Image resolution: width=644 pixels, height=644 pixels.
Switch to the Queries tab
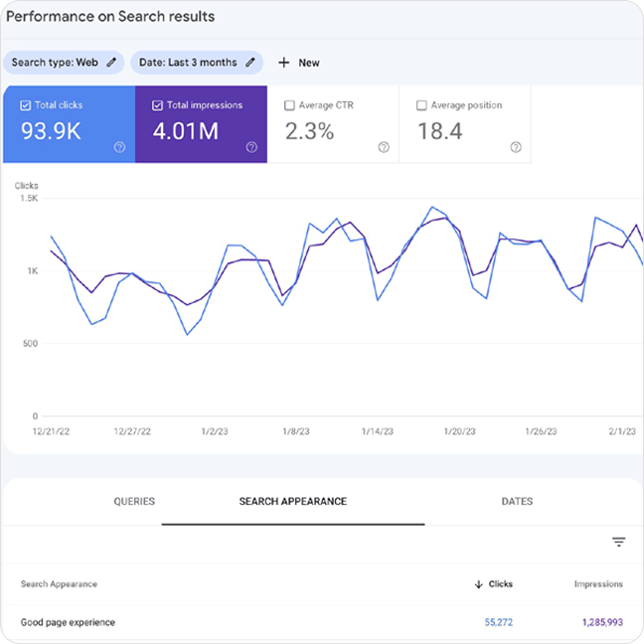coord(134,502)
